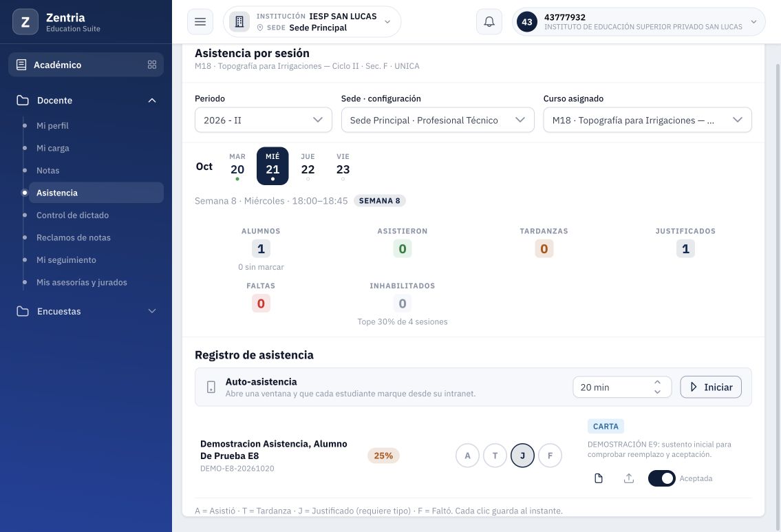Click the CARTA justification tag
The width and height of the screenshot is (781, 532).
pos(606,427)
